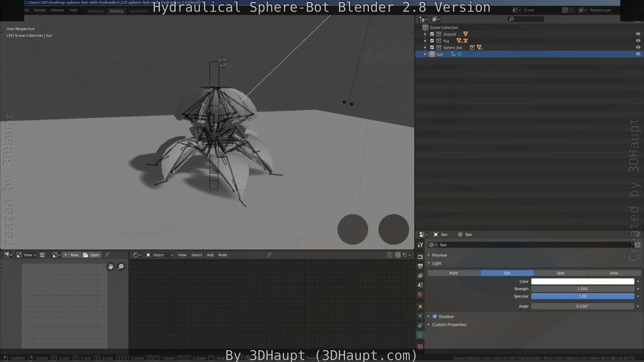Click the node editor go-to-parent arrow icon
The image size is (644, 362).
click(389, 255)
